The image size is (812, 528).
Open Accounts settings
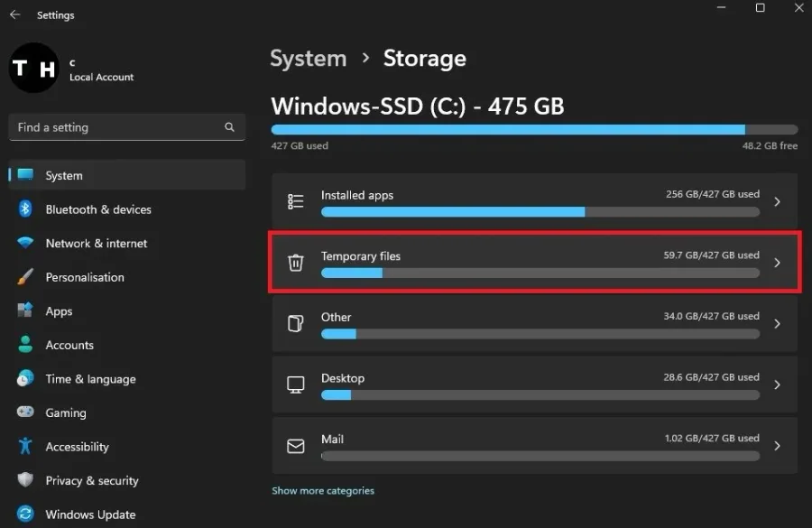pos(127,345)
